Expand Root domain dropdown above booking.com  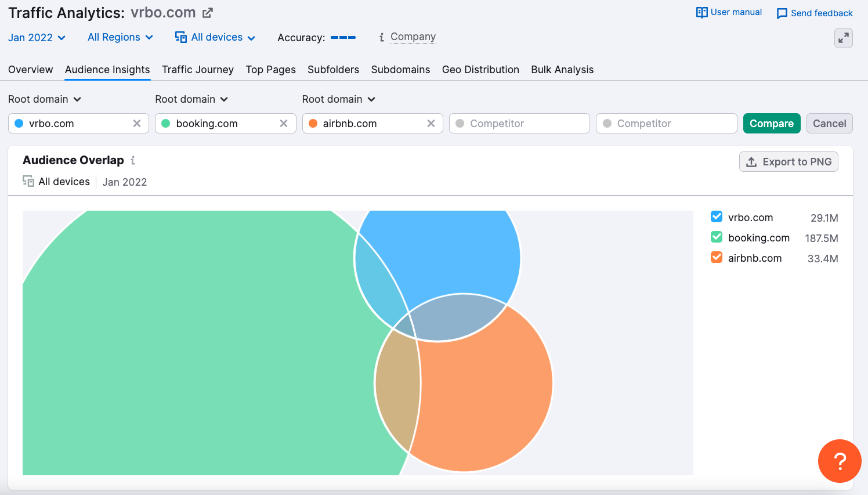(x=191, y=99)
